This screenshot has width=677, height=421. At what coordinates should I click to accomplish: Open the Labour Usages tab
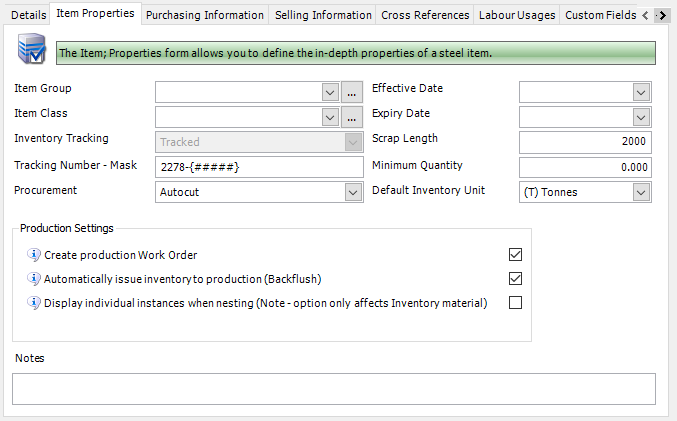[516, 15]
